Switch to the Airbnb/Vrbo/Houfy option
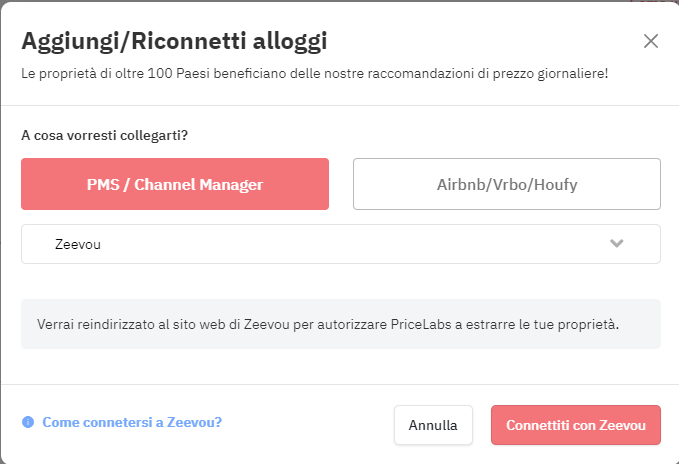The image size is (679, 464). pos(506,184)
